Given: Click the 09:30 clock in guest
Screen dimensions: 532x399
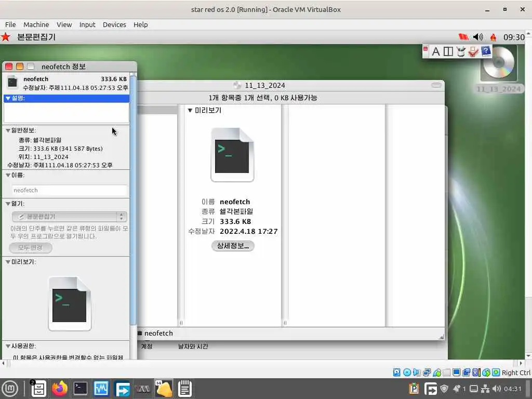Looking at the screenshot, I should tap(514, 37).
